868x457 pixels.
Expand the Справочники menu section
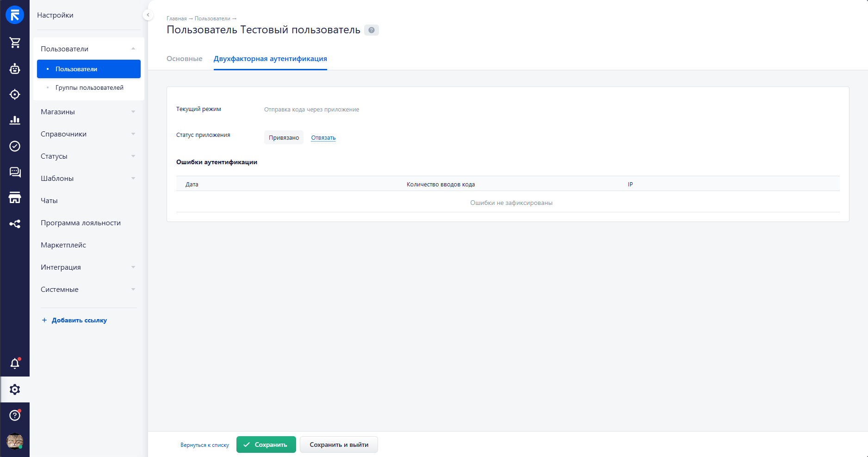point(88,134)
